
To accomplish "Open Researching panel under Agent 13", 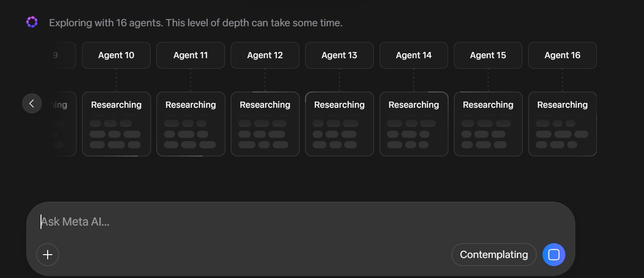I will pyautogui.click(x=339, y=124).
